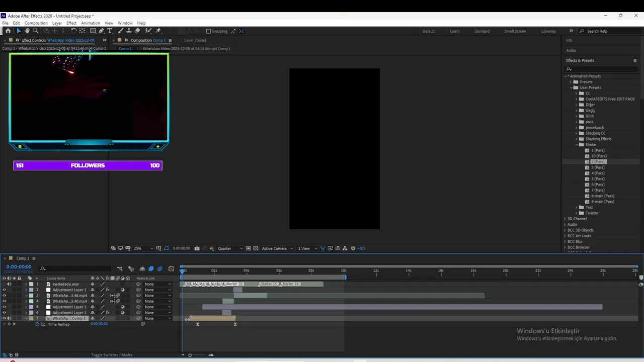Select the Roto Brush tool
644x362 pixels.
click(148, 31)
